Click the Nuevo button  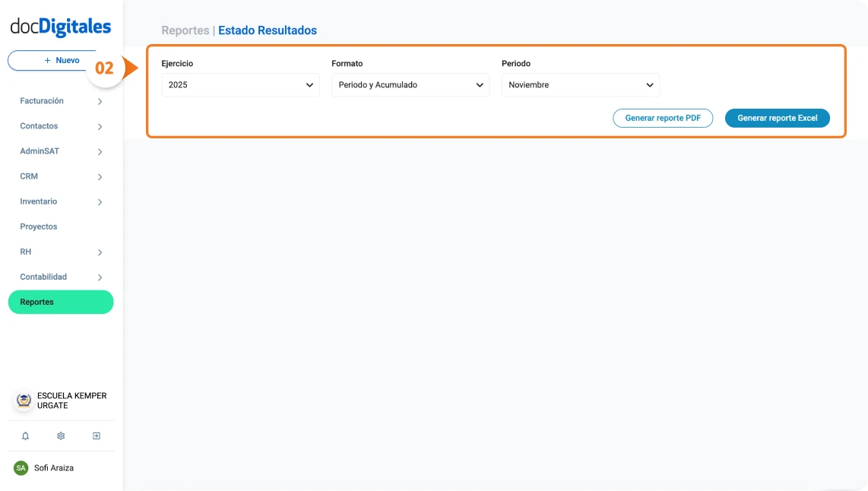pos(59,60)
